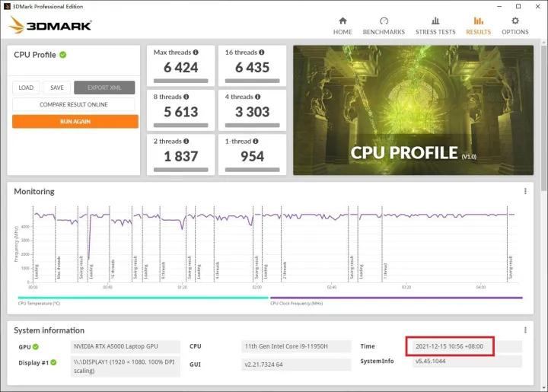The image size is (548, 392).
Task: Click the 2 threads score 1 837
Action: pos(180,156)
